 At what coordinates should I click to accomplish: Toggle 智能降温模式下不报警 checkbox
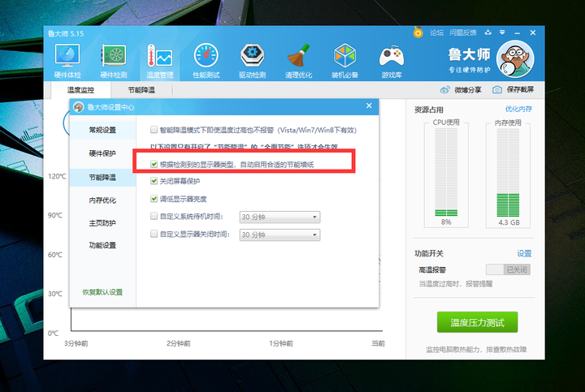(154, 130)
